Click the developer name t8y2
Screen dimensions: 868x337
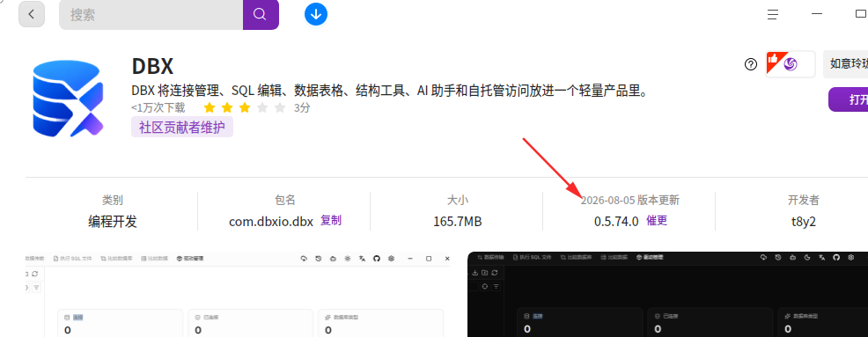click(x=804, y=222)
